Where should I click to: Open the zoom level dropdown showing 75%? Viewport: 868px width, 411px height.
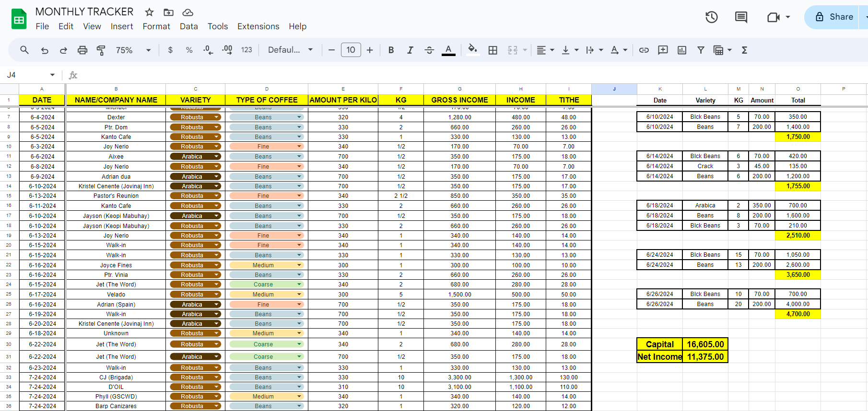coord(133,50)
